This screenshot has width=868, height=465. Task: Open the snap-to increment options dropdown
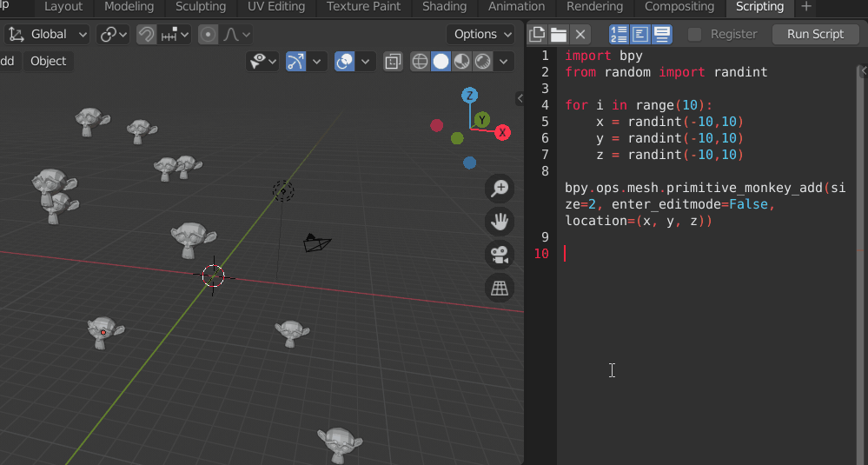[175, 34]
